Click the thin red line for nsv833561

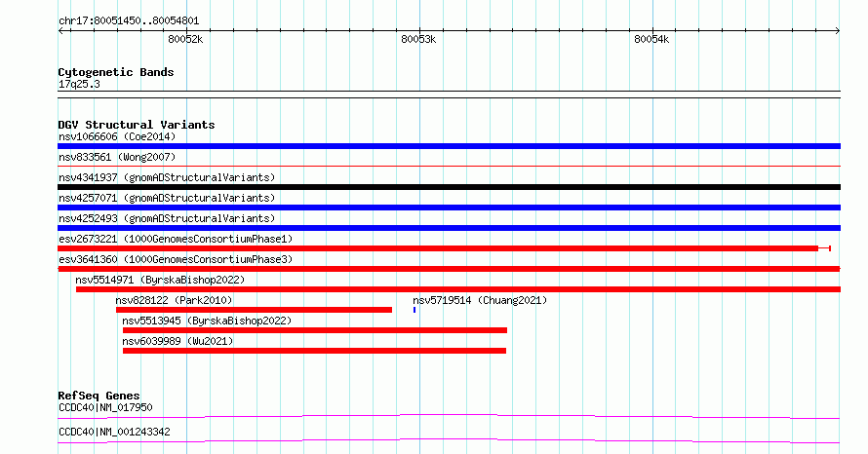(x=449, y=166)
